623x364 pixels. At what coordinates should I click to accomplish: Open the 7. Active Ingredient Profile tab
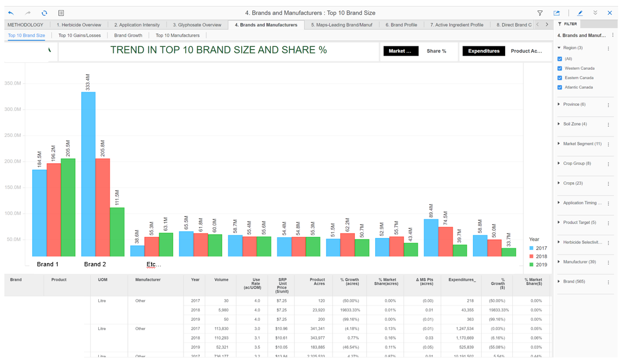click(x=457, y=25)
